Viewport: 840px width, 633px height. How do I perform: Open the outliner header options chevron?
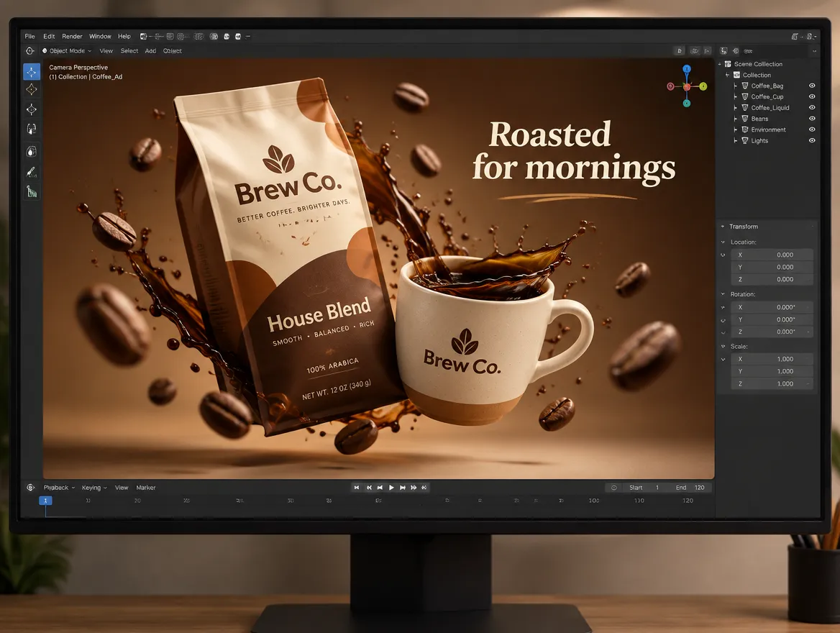pyautogui.click(x=814, y=52)
